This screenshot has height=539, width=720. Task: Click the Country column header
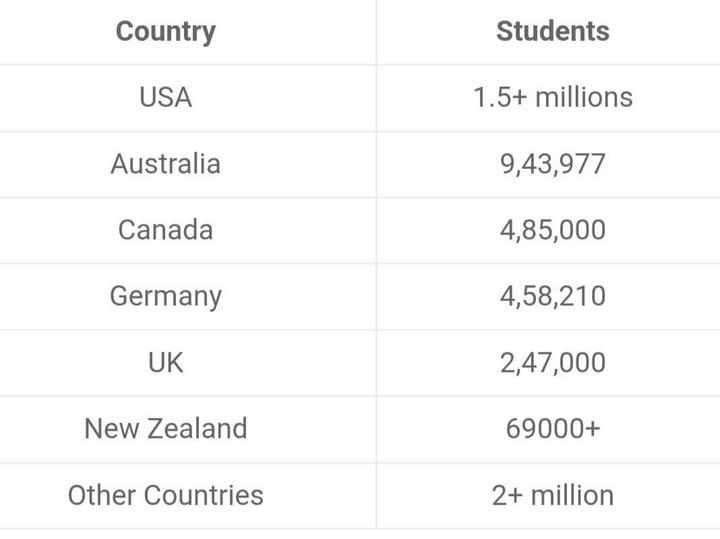point(165,31)
